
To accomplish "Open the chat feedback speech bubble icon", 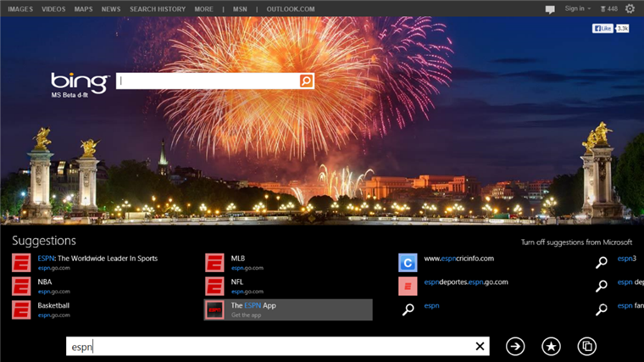I will coord(550,9).
